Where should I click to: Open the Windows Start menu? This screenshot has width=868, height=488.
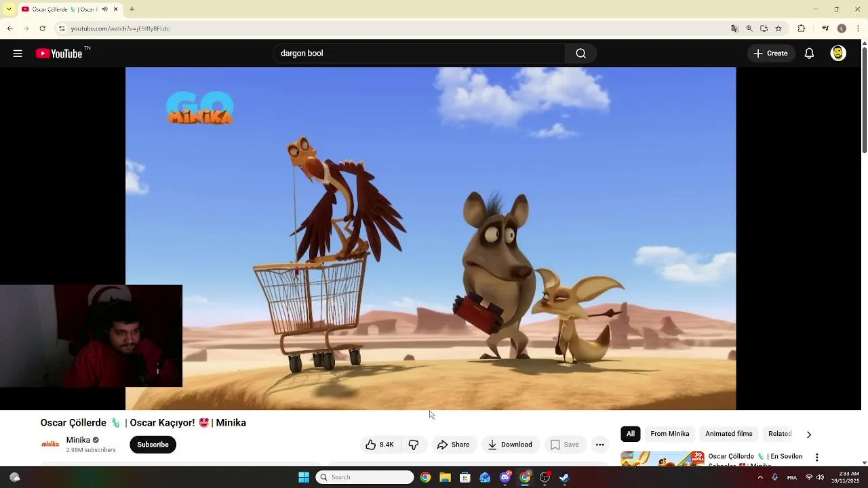coord(304,477)
